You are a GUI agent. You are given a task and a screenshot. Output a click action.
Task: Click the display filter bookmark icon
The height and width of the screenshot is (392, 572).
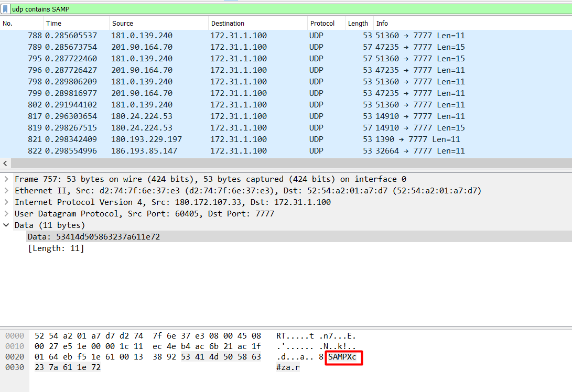click(5, 9)
